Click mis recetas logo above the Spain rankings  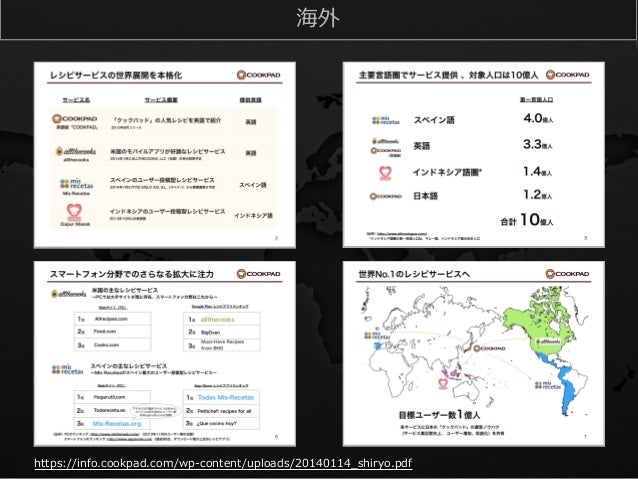(x=67, y=370)
